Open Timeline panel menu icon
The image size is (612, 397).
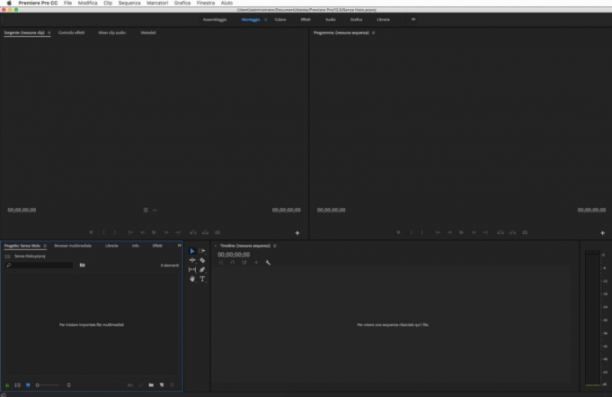coord(275,246)
